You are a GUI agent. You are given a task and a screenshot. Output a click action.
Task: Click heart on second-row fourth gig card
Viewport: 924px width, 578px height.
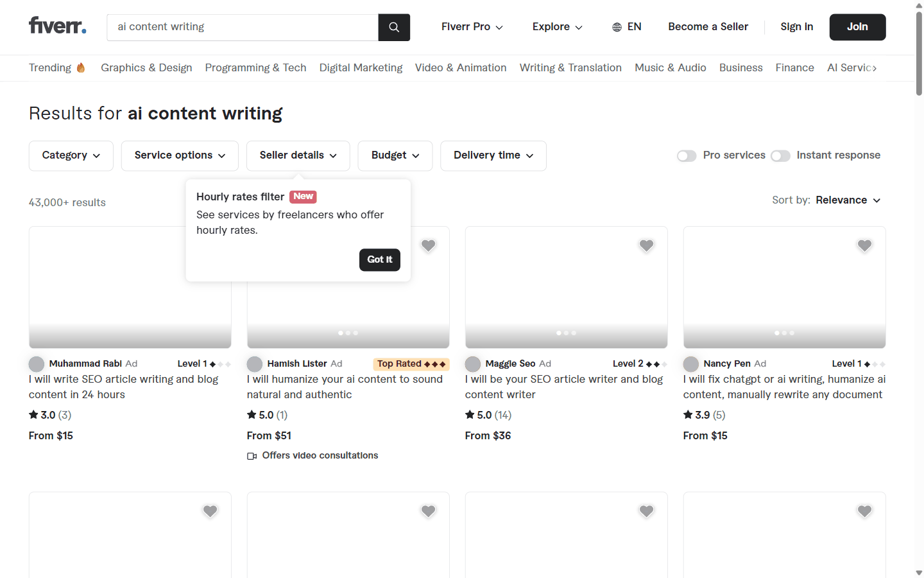click(x=864, y=511)
